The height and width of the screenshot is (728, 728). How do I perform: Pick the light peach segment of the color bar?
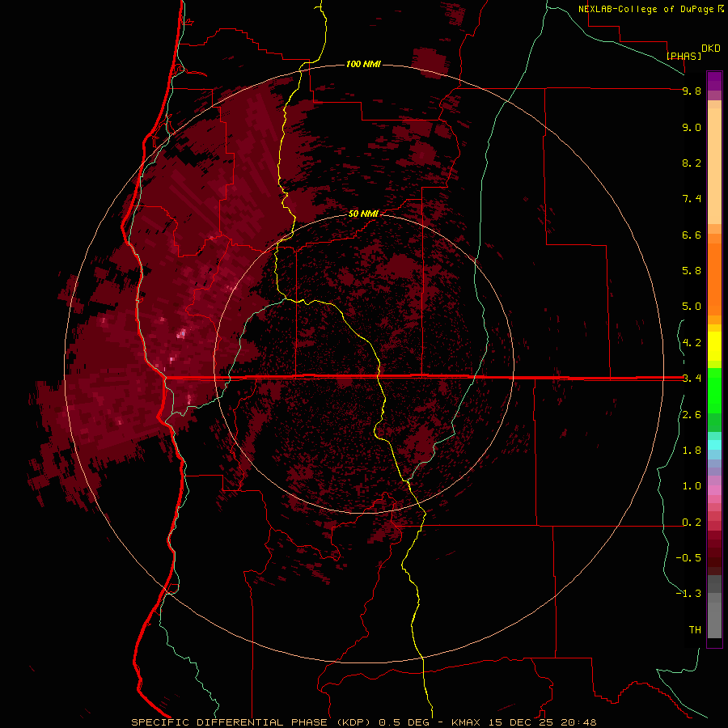[714, 167]
